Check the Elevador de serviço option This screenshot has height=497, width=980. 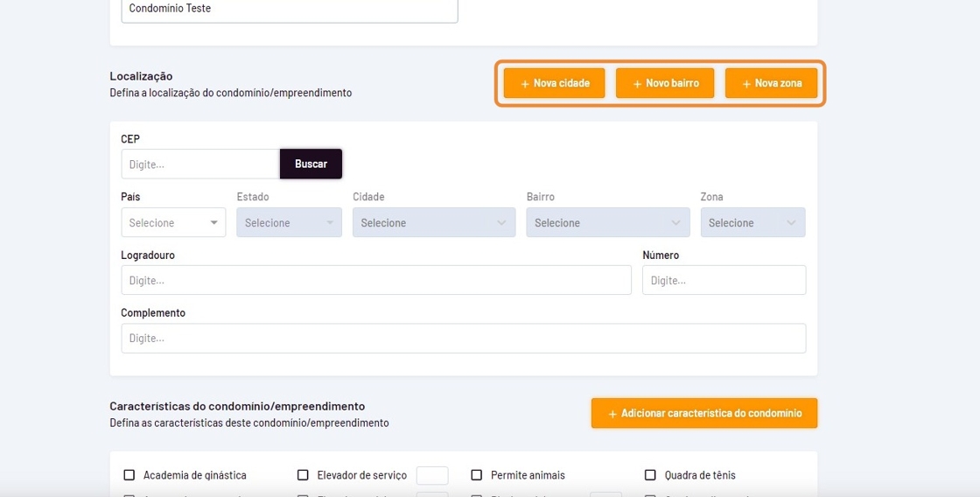303,475
